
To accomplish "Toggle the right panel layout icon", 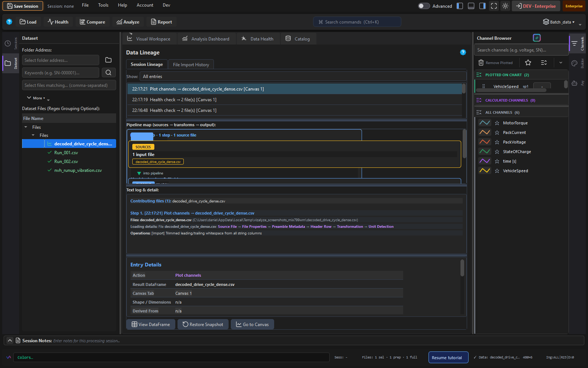I will (483, 6).
